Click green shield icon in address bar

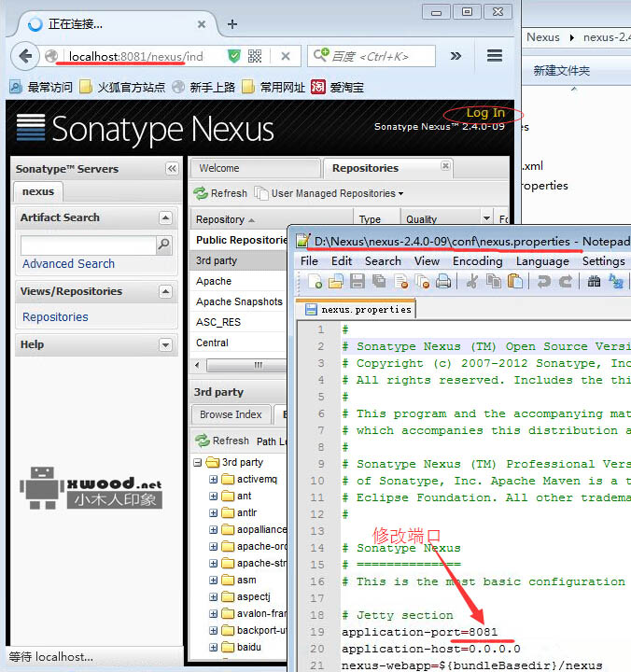[233, 56]
